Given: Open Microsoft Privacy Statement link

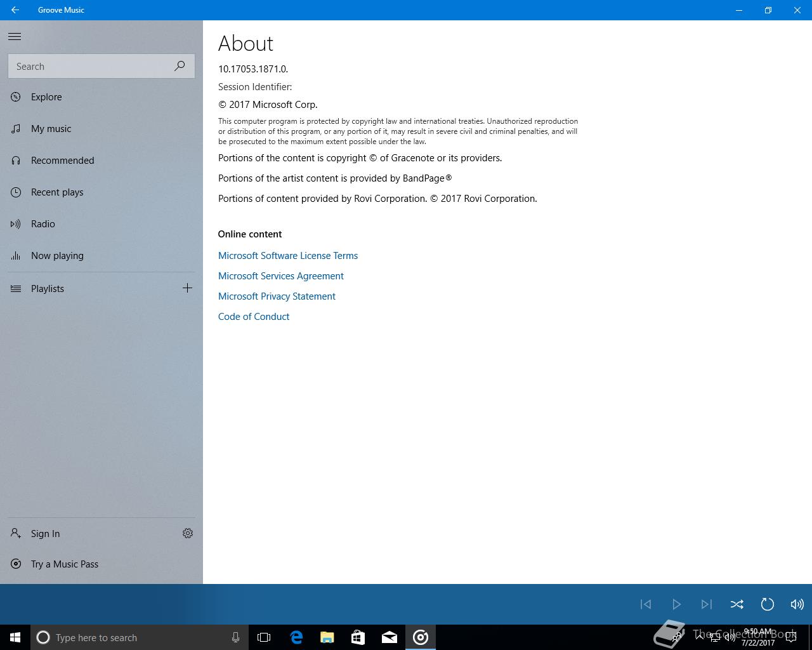Looking at the screenshot, I should tap(277, 296).
